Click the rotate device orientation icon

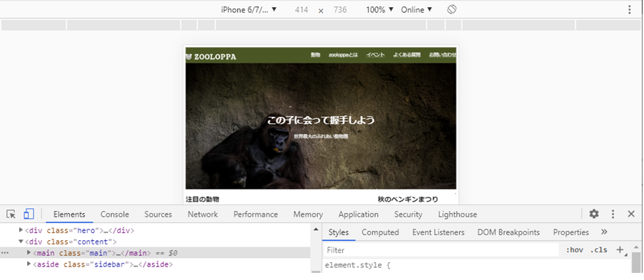pyautogui.click(x=451, y=9)
